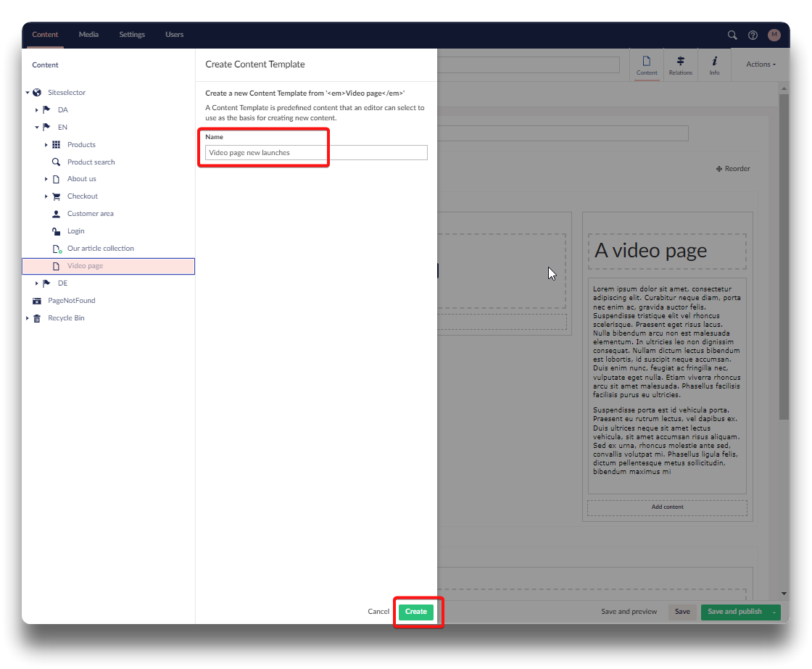This screenshot has width=812, height=669.
Task: Click the user avatar in top bar
Action: pyautogui.click(x=774, y=35)
